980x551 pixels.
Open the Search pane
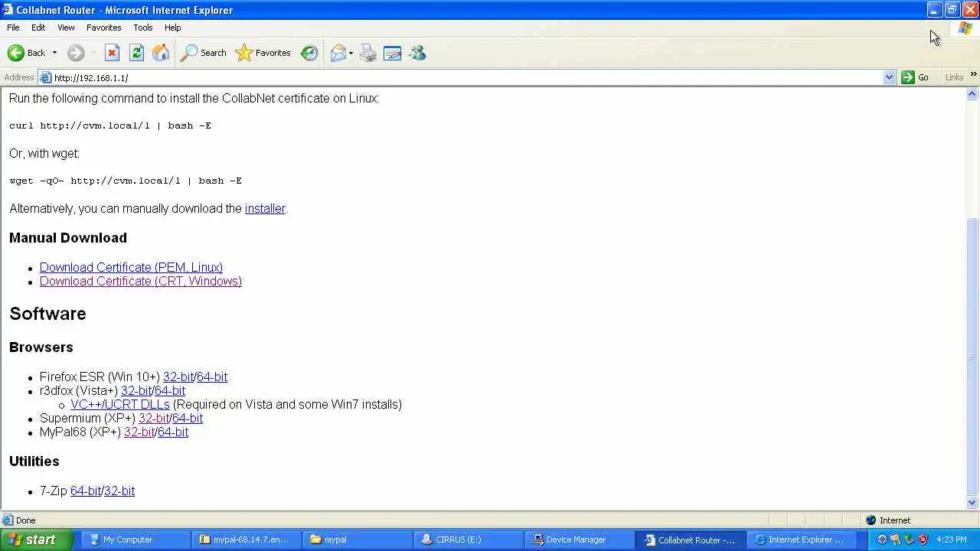[x=204, y=53]
